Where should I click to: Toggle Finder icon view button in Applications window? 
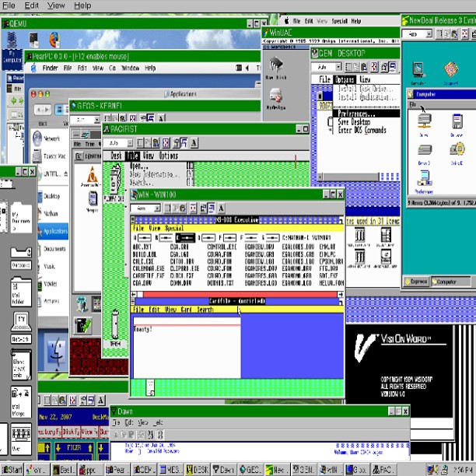point(59,110)
